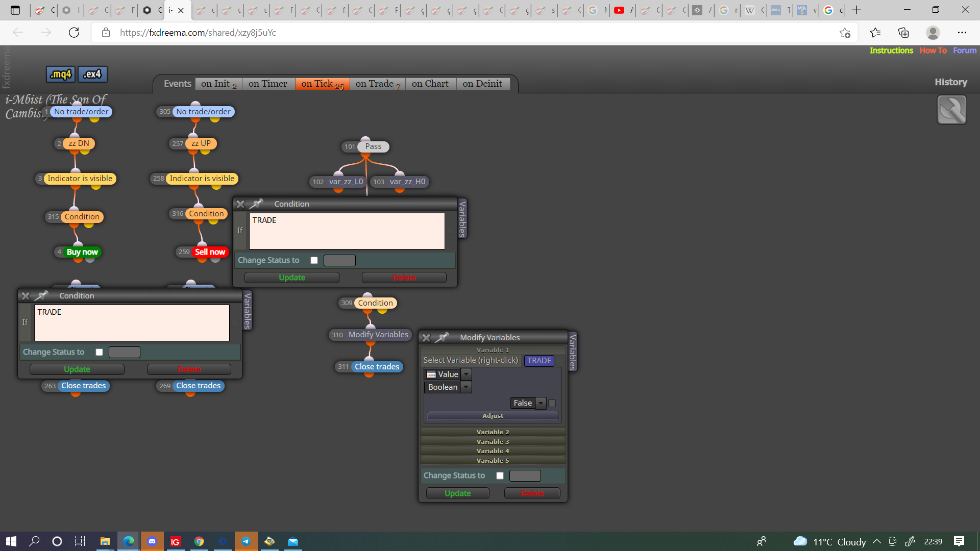Expand Variable 3 section
This screenshot has width=980, height=551.
click(x=493, y=442)
